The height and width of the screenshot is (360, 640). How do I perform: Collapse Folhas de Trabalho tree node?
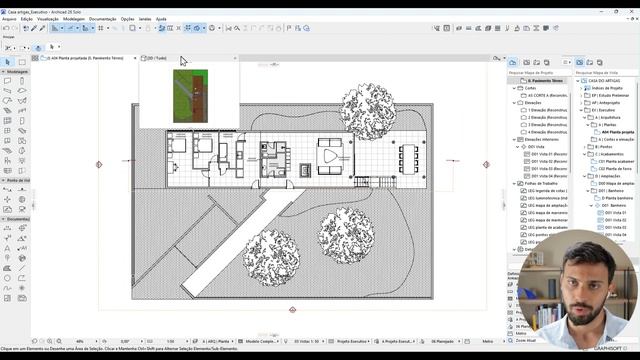514,184
